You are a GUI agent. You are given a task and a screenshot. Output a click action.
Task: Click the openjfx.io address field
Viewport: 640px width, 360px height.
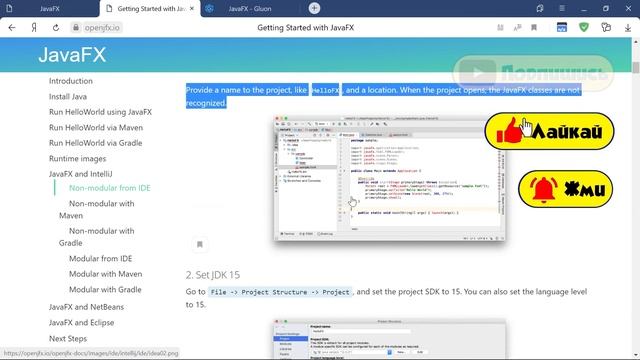coord(102,28)
